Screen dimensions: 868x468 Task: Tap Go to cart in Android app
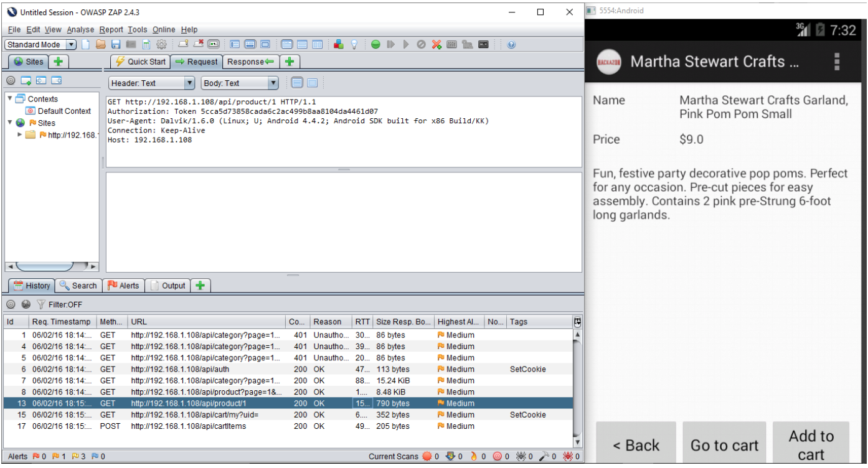(724, 445)
